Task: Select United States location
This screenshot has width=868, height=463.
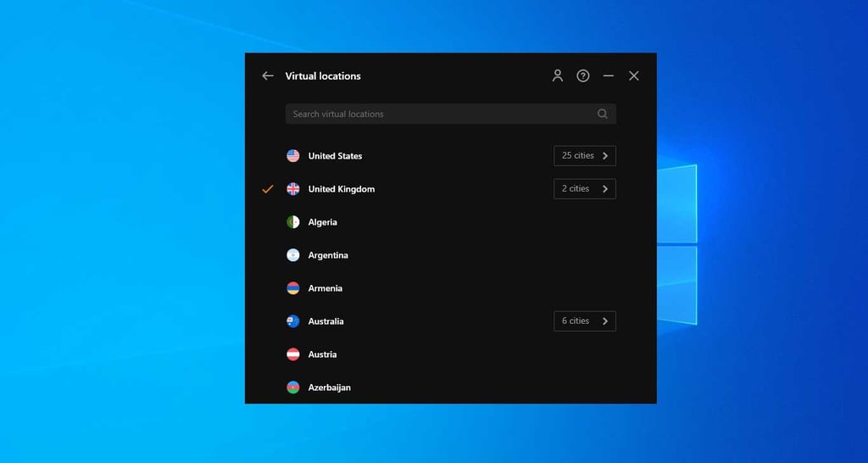Action: pos(335,156)
